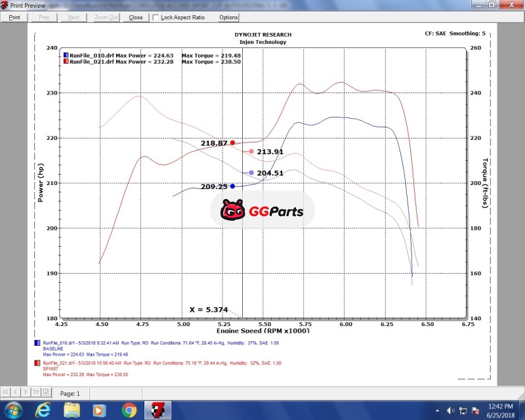This screenshot has height=420, width=525.
Task: Click the red RunFile_021 legend swatch
Action: (66, 62)
